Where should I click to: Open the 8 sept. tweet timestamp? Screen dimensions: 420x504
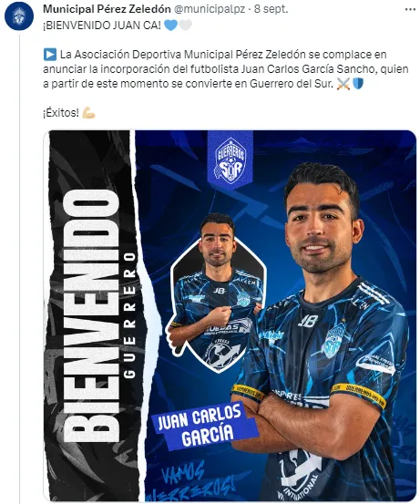click(271, 9)
